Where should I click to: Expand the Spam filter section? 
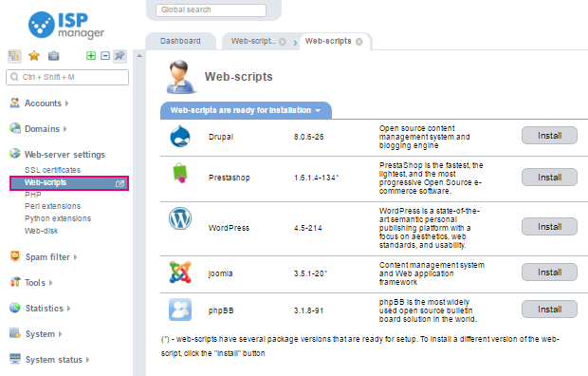coord(51,257)
